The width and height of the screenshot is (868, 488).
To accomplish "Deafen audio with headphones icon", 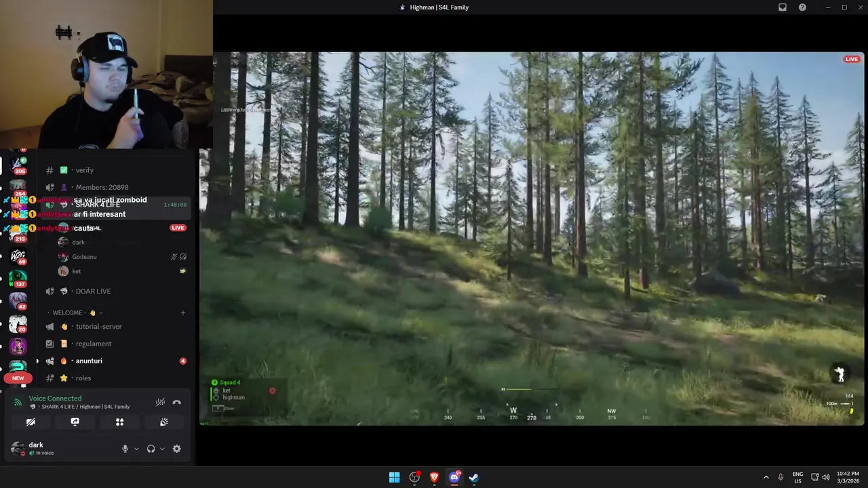I will point(151,449).
